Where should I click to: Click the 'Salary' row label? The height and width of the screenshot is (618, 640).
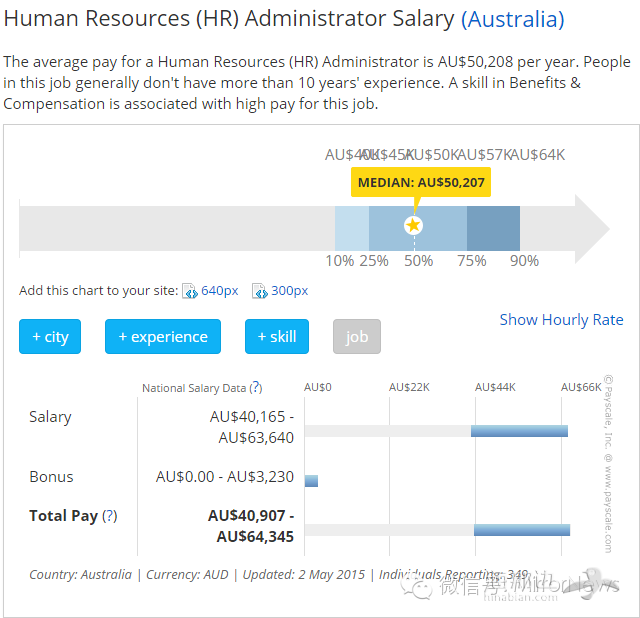tap(50, 417)
